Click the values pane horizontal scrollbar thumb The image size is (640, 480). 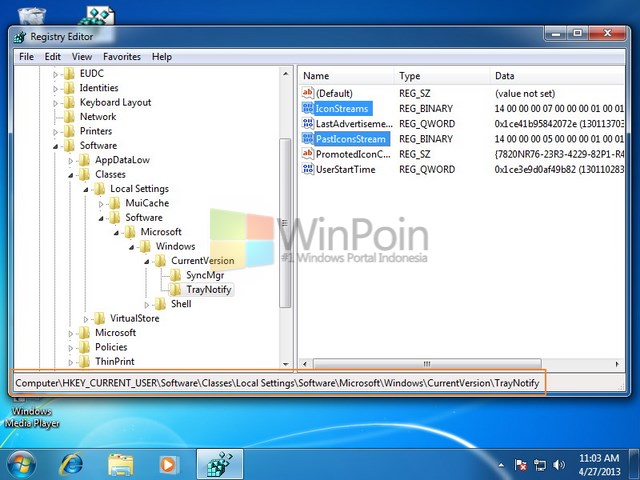pos(427,364)
